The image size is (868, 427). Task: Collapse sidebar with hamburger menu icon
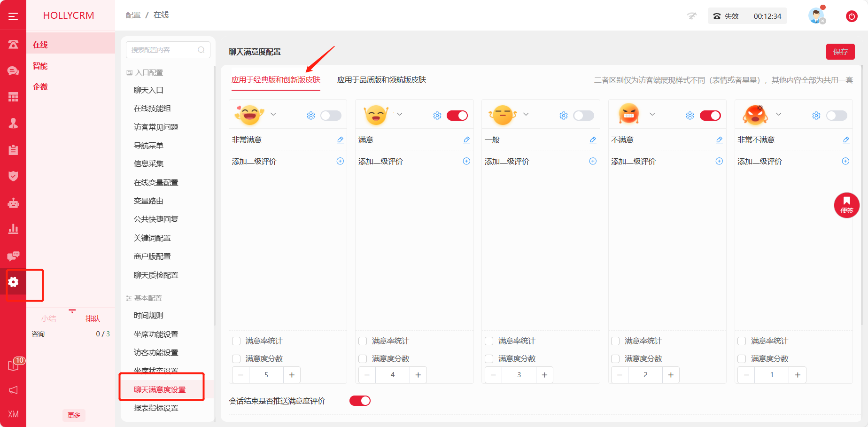click(13, 16)
